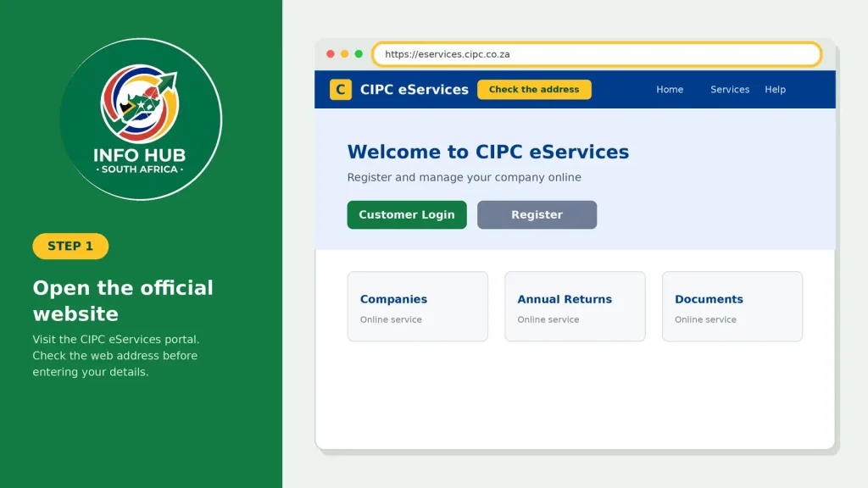
Task: Open the Services menu item
Action: point(730,90)
